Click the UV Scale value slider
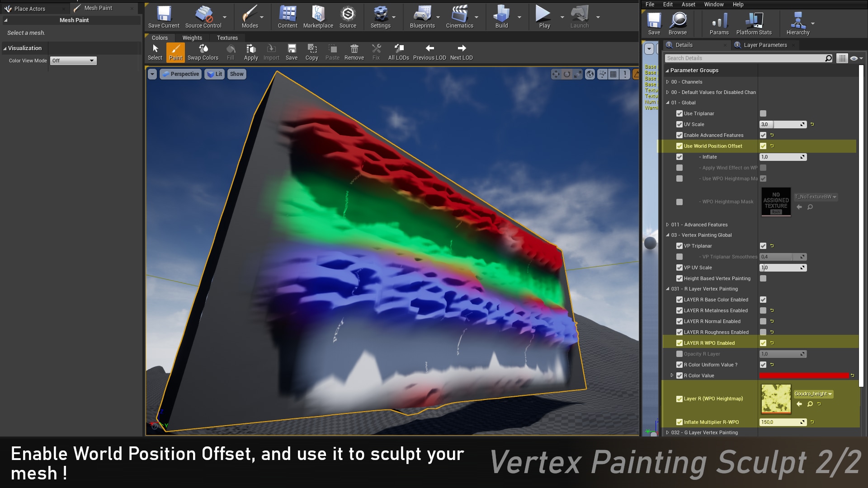The image size is (868, 488). click(x=783, y=124)
